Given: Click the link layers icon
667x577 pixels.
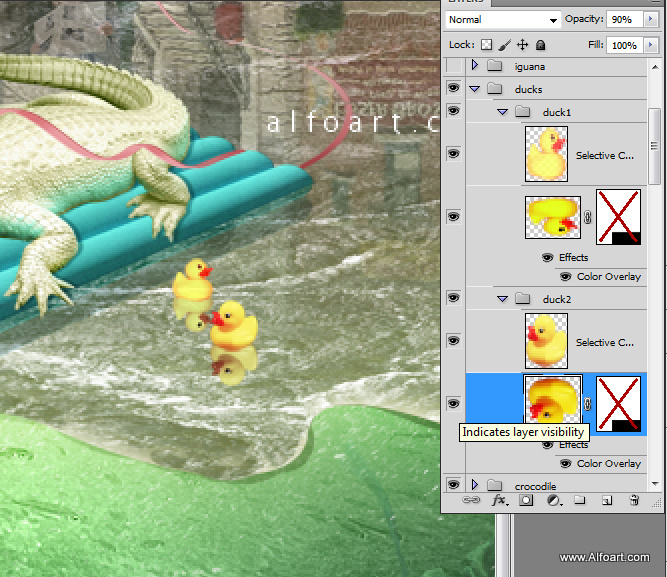Looking at the screenshot, I should [471, 500].
